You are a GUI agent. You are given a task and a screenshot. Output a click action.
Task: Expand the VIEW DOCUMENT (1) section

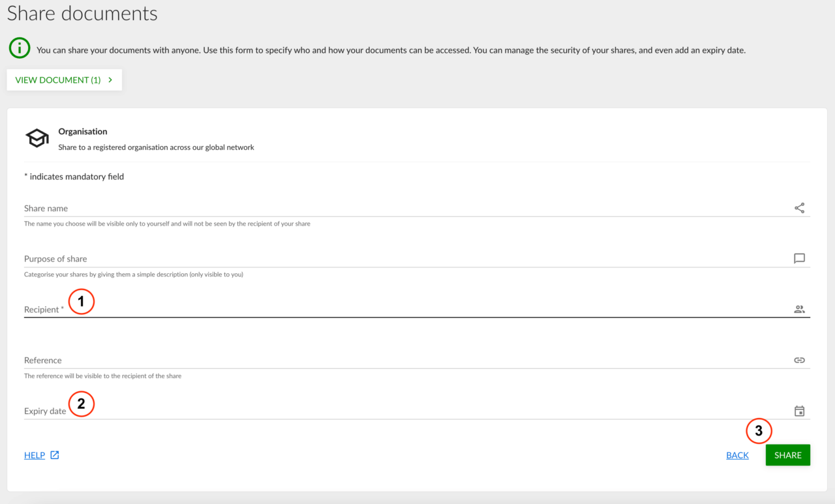(x=63, y=80)
